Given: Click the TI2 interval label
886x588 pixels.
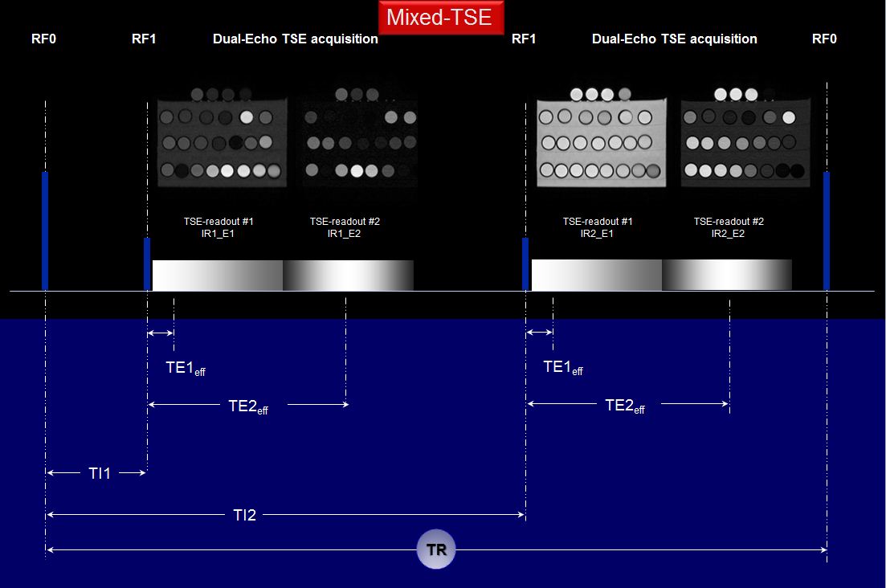Looking at the screenshot, I should tap(244, 515).
